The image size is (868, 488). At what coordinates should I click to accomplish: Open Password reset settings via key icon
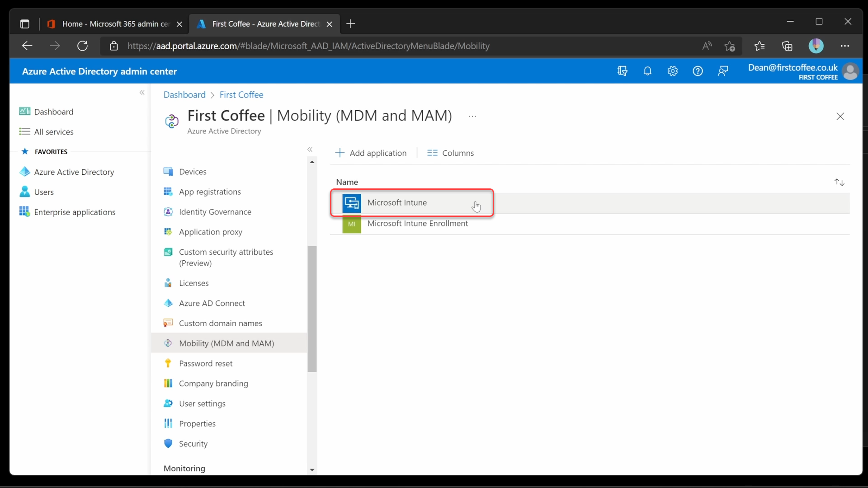tap(207, 363)
